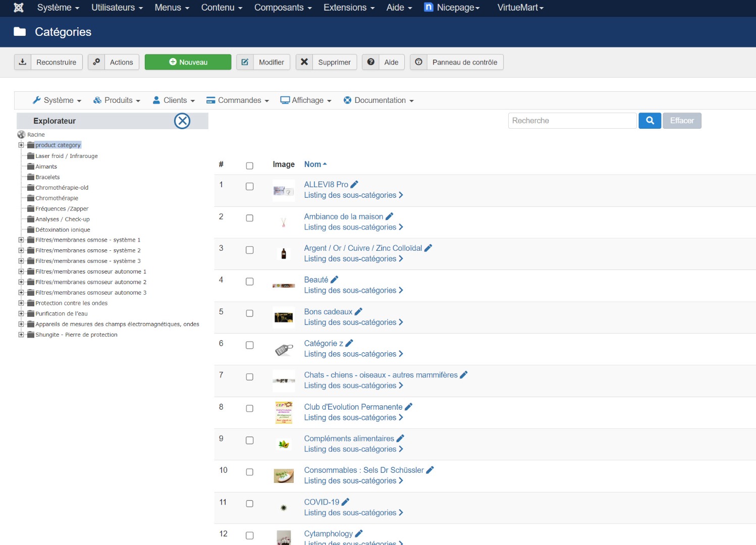The width and height of the screenshot is (756, 545).
Task: Click the Joomla logo icon
Action: (19, 8)
